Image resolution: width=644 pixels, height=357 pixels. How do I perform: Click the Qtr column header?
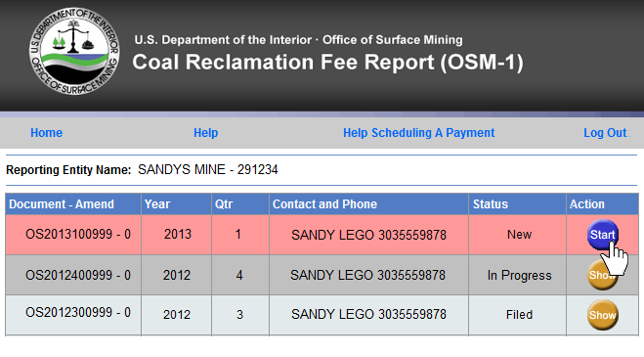tap(224, 204)
